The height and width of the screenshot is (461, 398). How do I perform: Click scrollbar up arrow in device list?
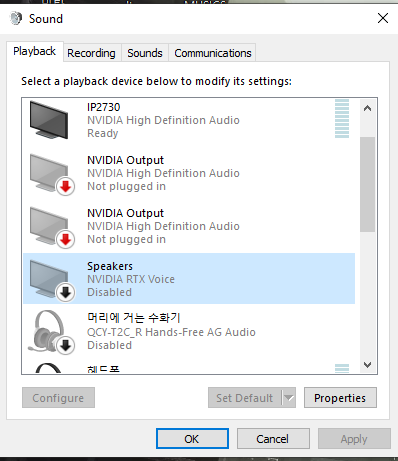click(367, 108)
